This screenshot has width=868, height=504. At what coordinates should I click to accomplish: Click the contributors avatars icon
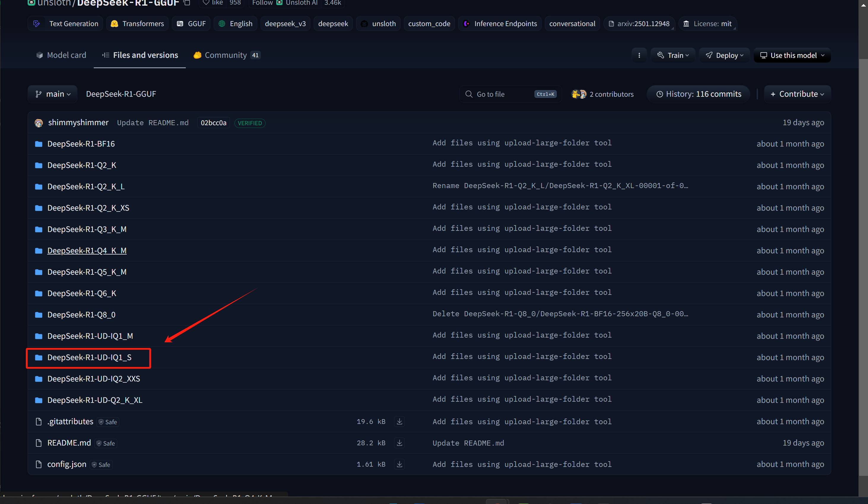click(x=579, y=94)
